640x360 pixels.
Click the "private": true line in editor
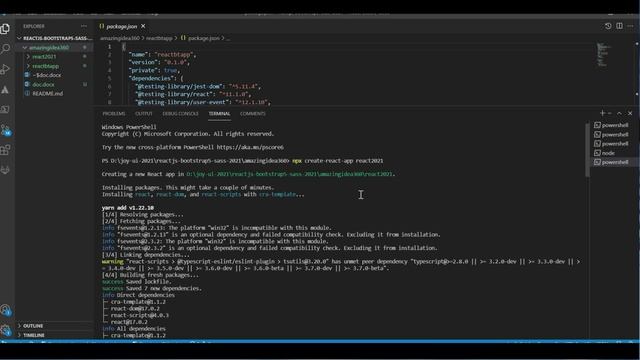tap(155, 71)
